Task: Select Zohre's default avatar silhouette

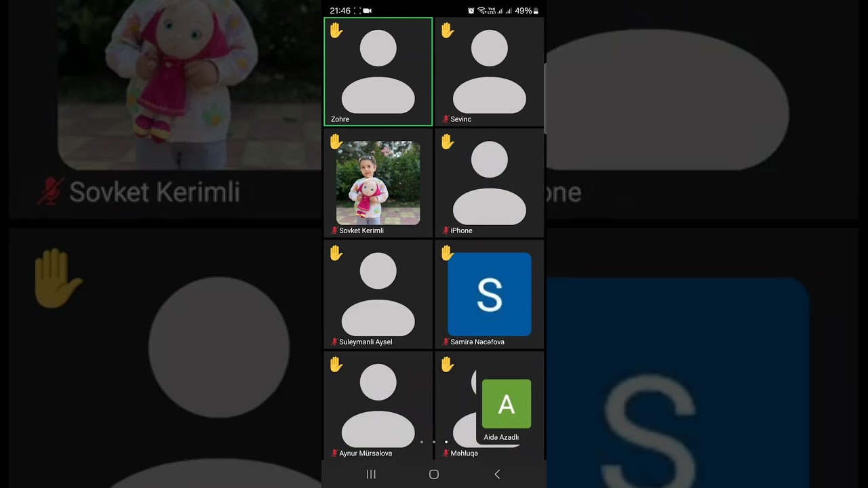Action: click(378, 72)
